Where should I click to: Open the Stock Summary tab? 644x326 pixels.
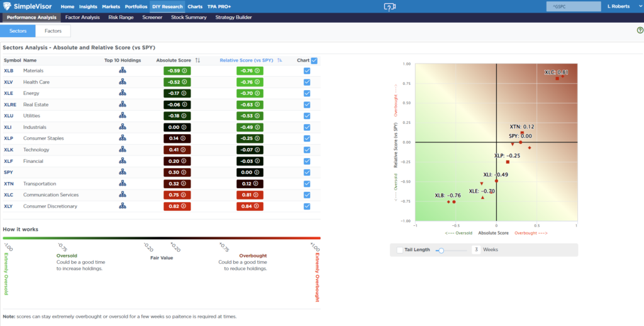(189, 17)
